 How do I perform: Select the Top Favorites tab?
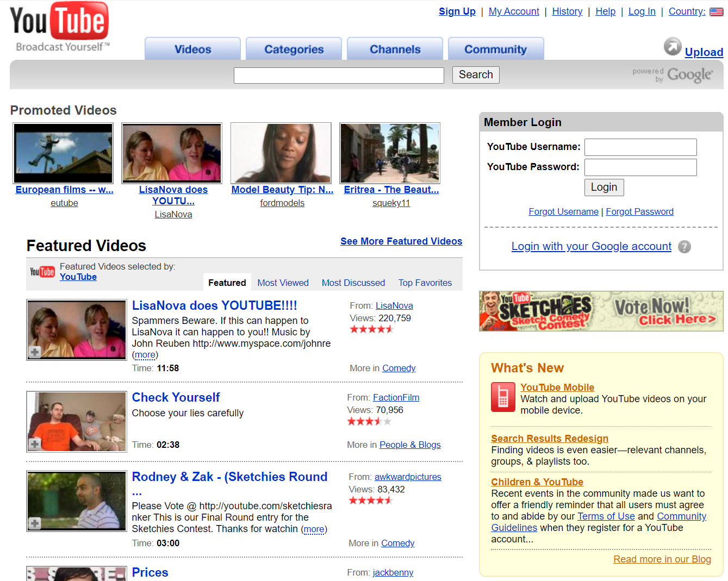click(x=425, y=283)
